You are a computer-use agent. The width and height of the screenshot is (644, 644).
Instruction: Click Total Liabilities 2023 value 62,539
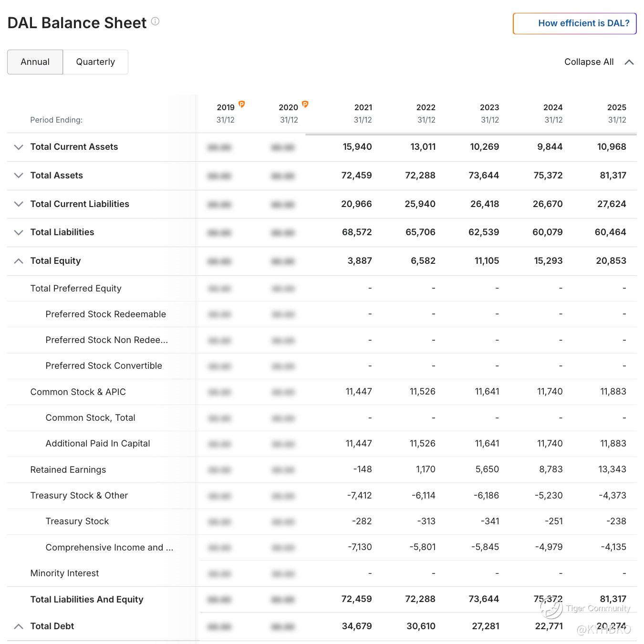click(x=484, y=232)
